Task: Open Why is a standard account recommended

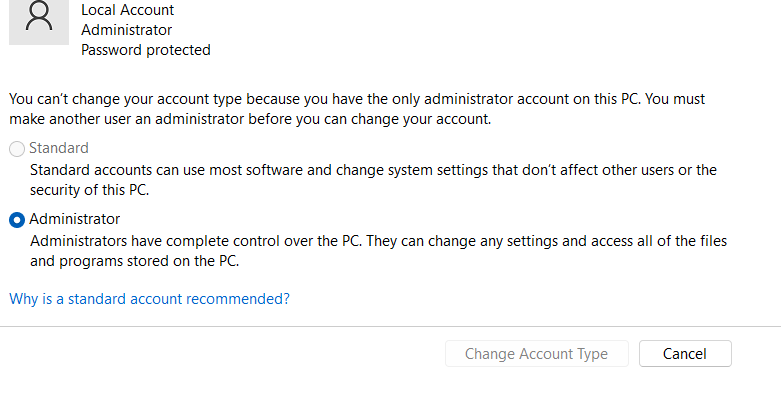Action: 149,299
